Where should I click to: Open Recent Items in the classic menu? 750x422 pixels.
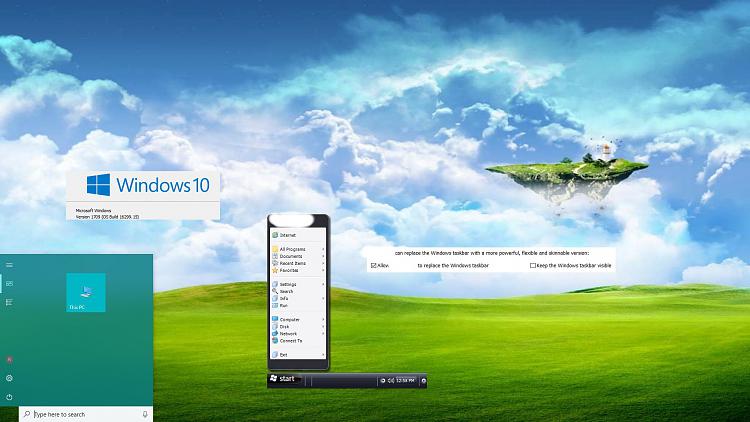tap(298, 263)
